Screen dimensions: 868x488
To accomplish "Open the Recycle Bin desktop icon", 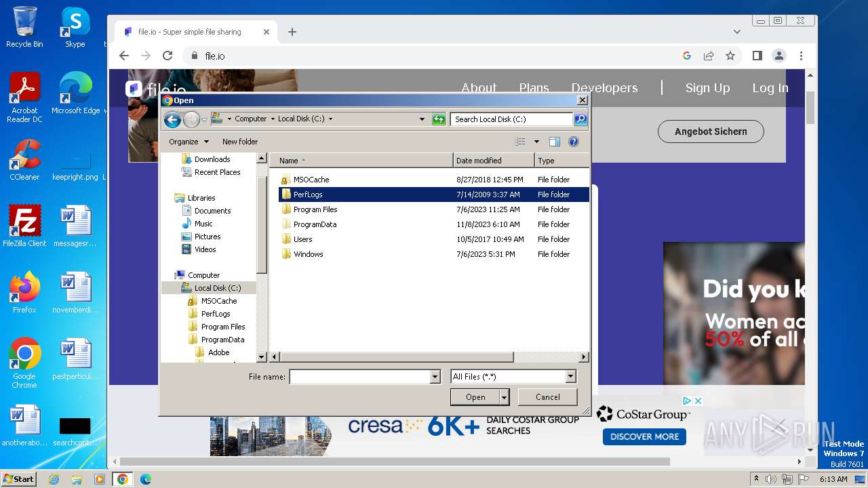I will 24,28.
